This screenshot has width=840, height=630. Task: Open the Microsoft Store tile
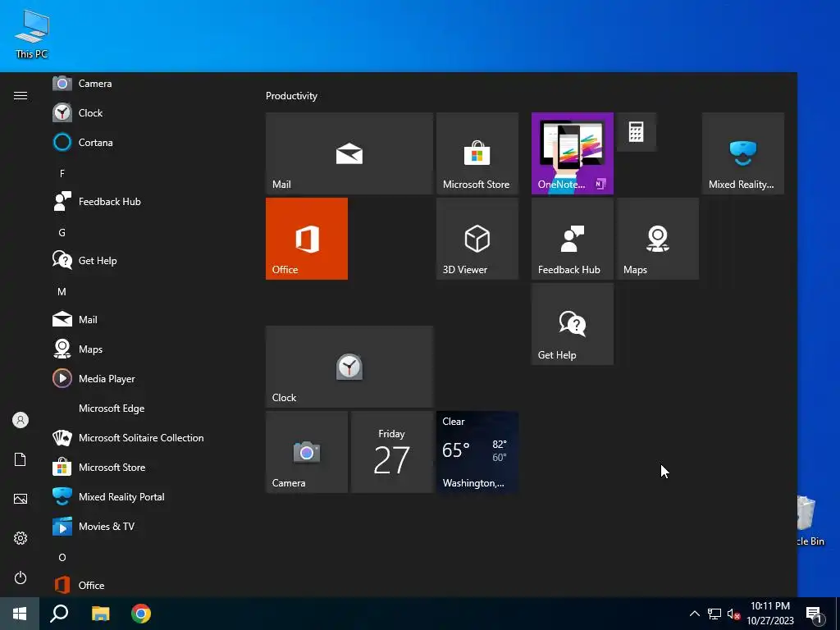(x=477, y=153)
